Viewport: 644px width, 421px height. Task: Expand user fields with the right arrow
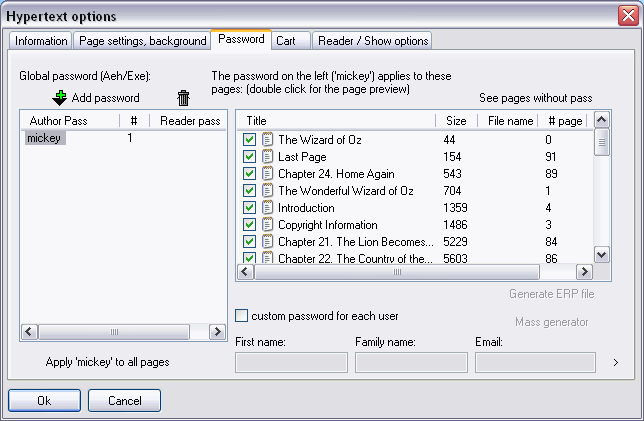615,362
